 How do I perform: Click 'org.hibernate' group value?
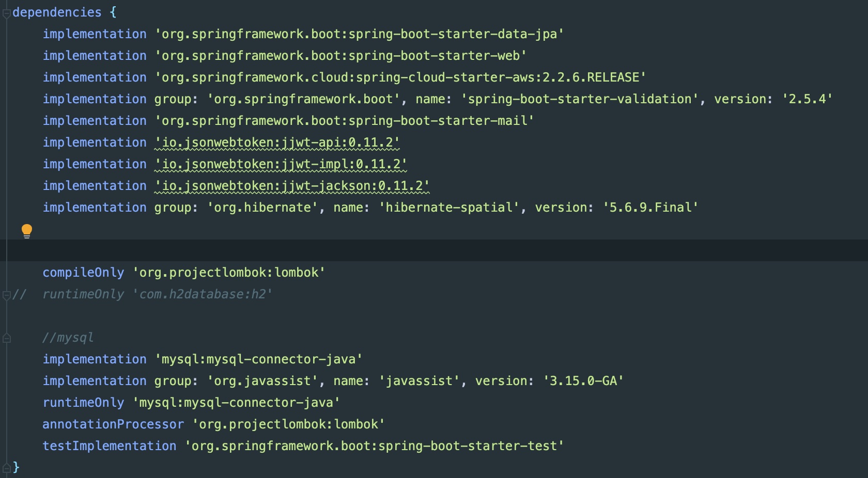pyautogui.click(x=262, y=208)
